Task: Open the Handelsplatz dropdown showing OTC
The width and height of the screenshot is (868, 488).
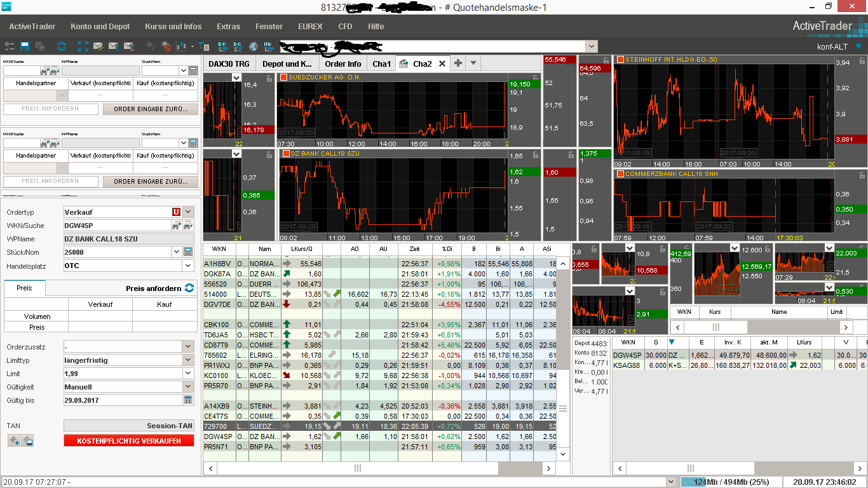Action: [188, 266]
